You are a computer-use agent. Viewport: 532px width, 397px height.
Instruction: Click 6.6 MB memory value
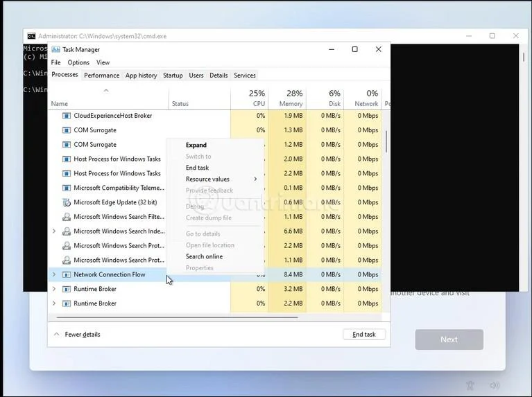point(293,231)
